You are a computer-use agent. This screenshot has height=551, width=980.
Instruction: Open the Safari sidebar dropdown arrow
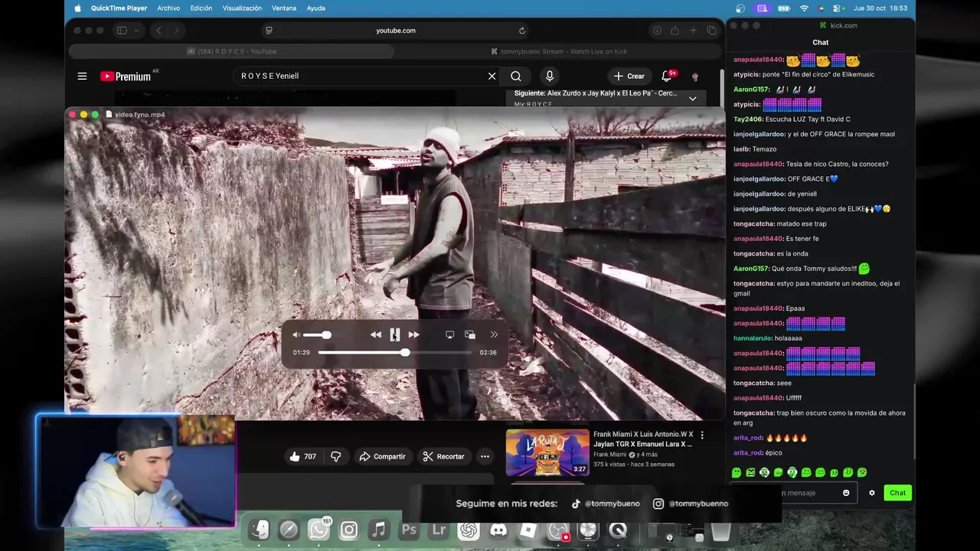tap(136, 31)
